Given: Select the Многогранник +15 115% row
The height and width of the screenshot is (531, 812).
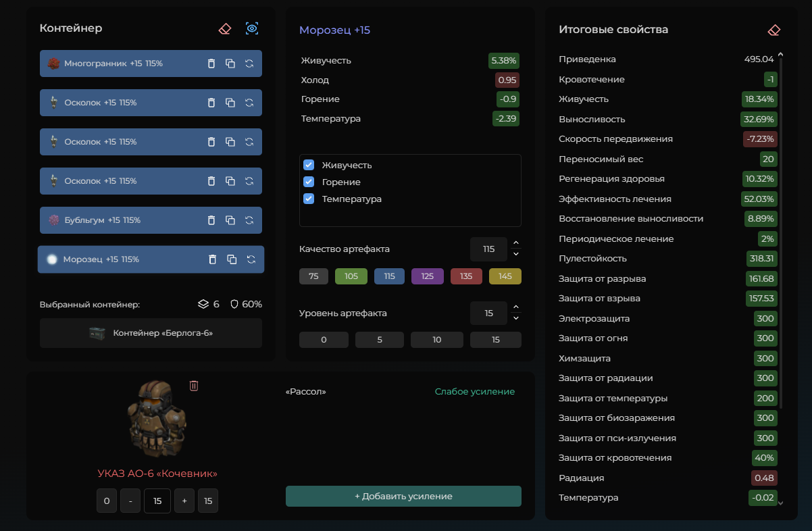Looking at the screenshot, I should pyautogui.click(x=151, y=64).
